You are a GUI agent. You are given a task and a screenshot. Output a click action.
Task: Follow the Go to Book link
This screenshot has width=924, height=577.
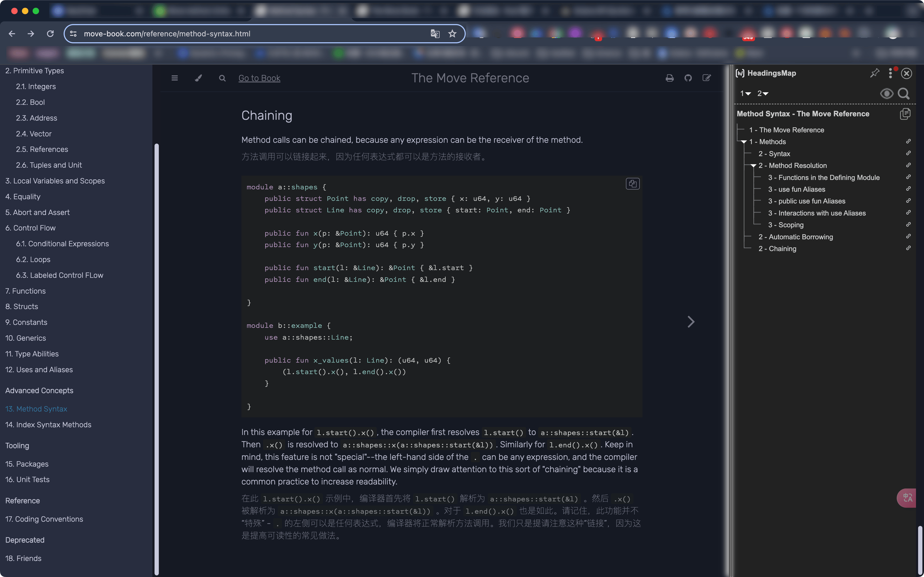pos(259,78)
